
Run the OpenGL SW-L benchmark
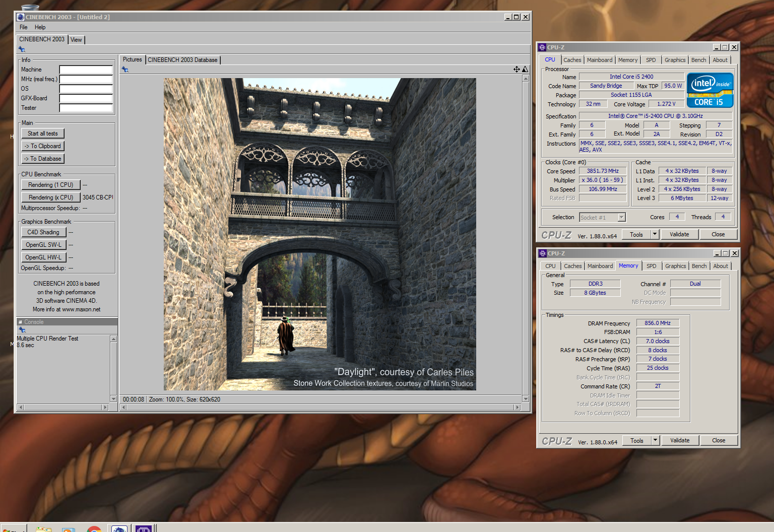[x=43, y=245]
